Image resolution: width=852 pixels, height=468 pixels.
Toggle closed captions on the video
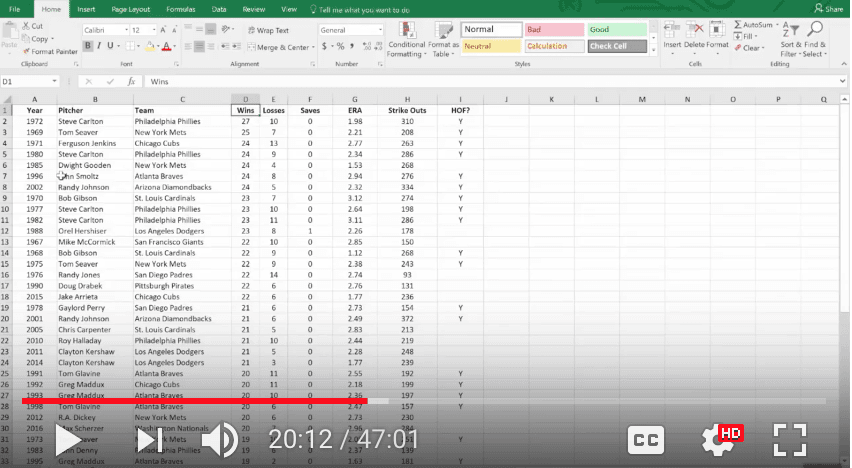[x=647, y=439]
